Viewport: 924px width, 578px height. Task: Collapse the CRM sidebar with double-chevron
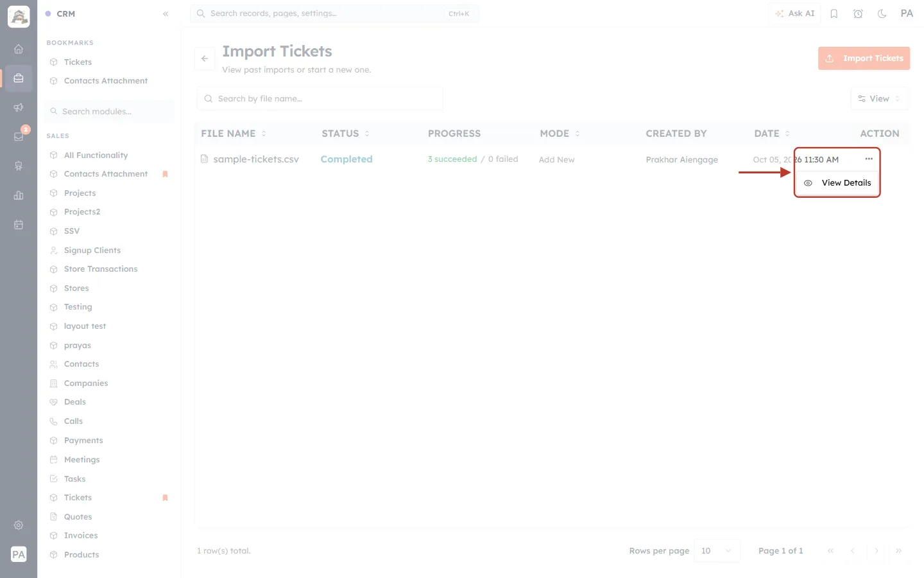click(166, 13)
